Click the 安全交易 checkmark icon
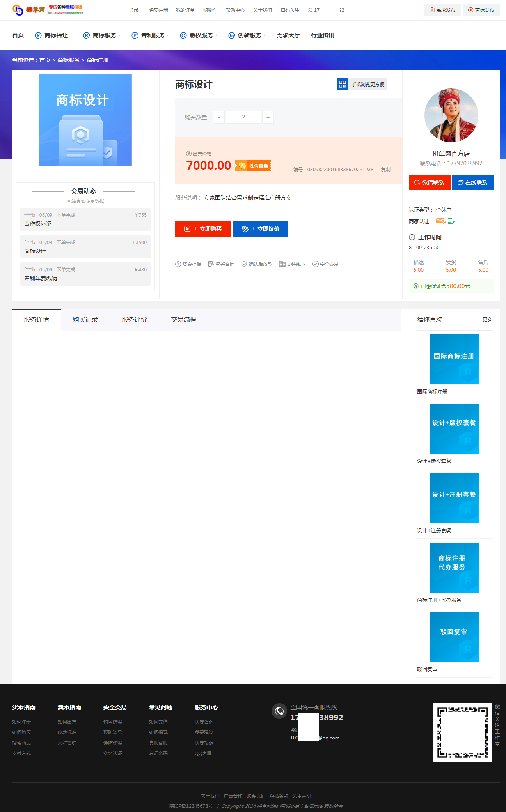Viewport: 506px width, 812px height. coord(316,264)
